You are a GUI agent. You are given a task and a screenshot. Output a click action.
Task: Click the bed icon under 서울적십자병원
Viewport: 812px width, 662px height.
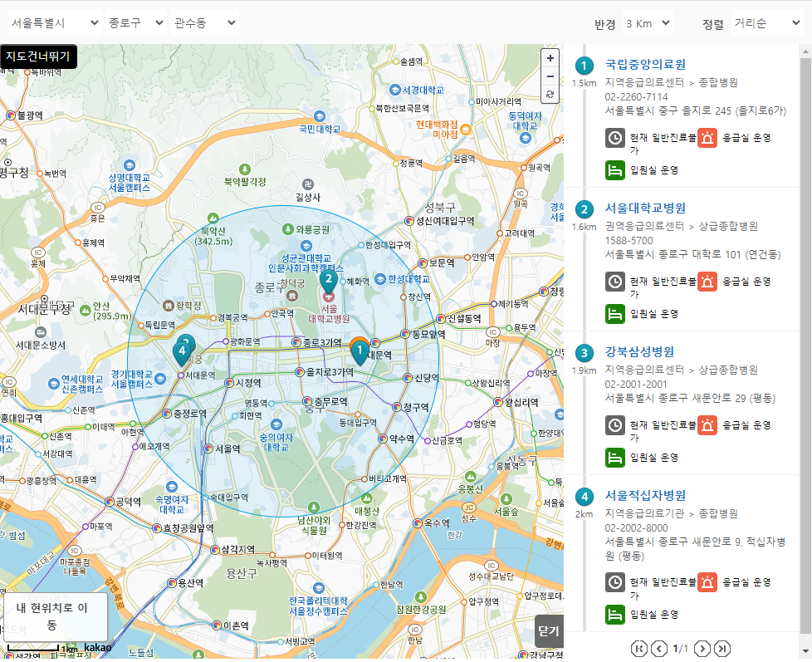click(x=614, y=615)
